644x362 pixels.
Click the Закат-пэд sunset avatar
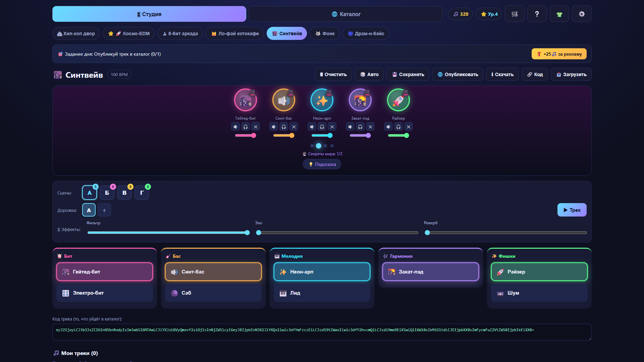(360, 100)
